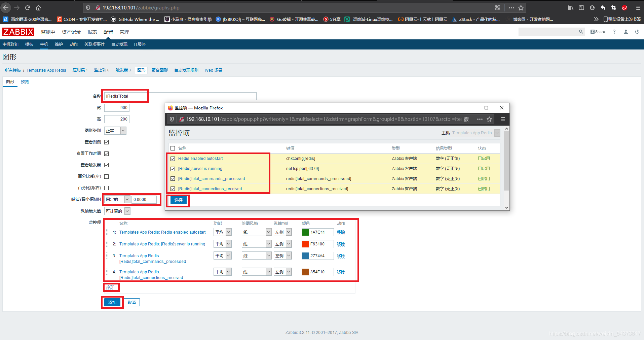Toggle the Firefox sidebar icon

pyautogui.click(x=581, y=7)
